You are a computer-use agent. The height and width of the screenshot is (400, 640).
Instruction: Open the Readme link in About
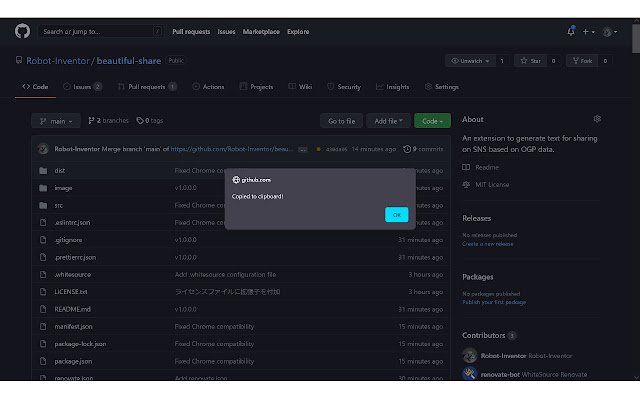tap(480, 167)
